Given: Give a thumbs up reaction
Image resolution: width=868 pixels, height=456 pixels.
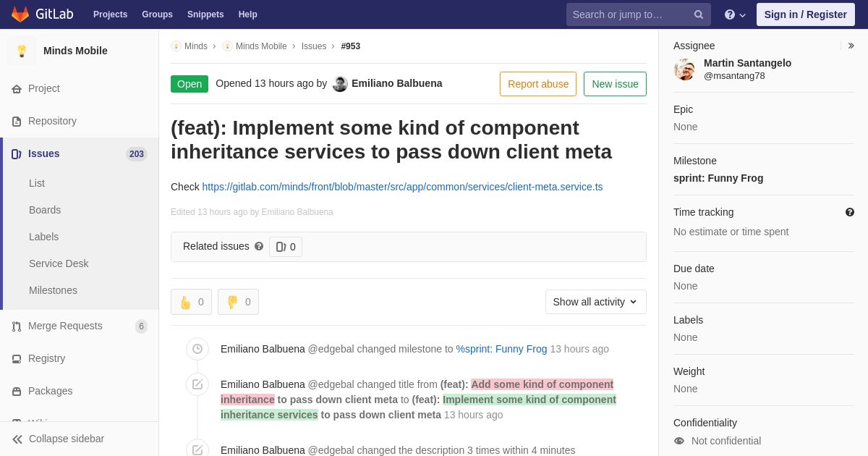Looking at the screenshot, I should [191, 302].
